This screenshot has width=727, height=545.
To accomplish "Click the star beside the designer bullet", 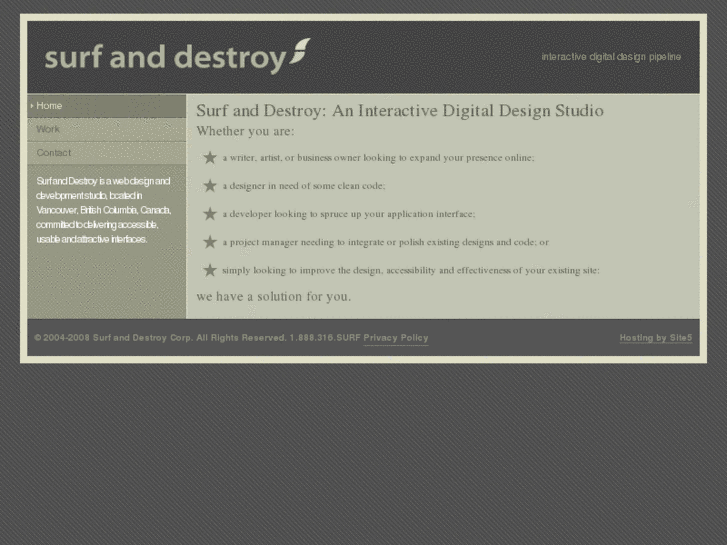I will pos(210,186).
